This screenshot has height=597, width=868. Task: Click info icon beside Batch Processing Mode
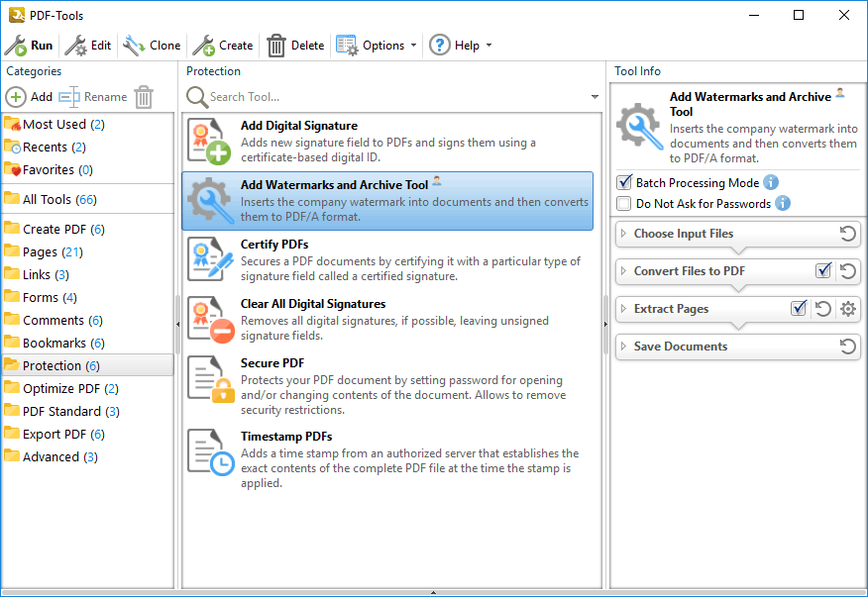[771, 182]
